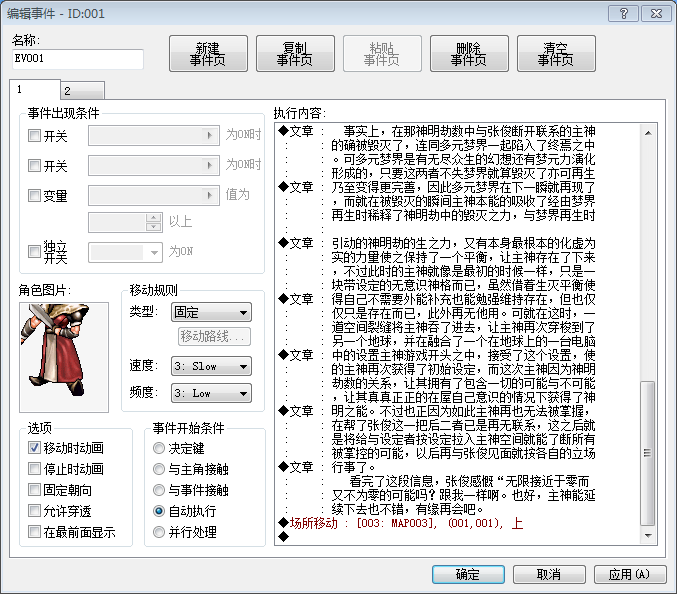Click the 清空事件页 button
The height and width of the screenshot is (594, 677).
pos(556,54)
